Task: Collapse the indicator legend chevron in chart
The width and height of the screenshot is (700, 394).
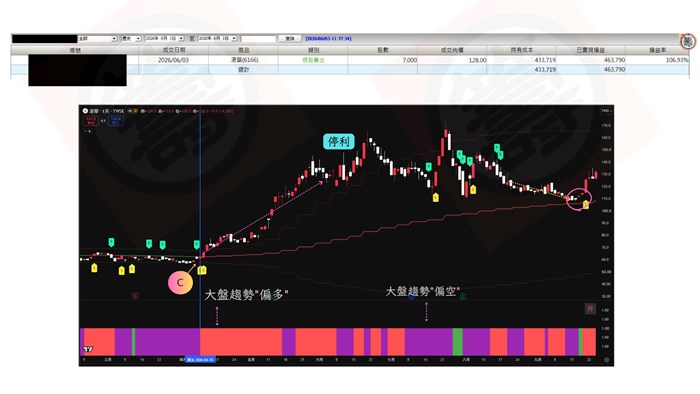Action: click(x=88, y=131)
